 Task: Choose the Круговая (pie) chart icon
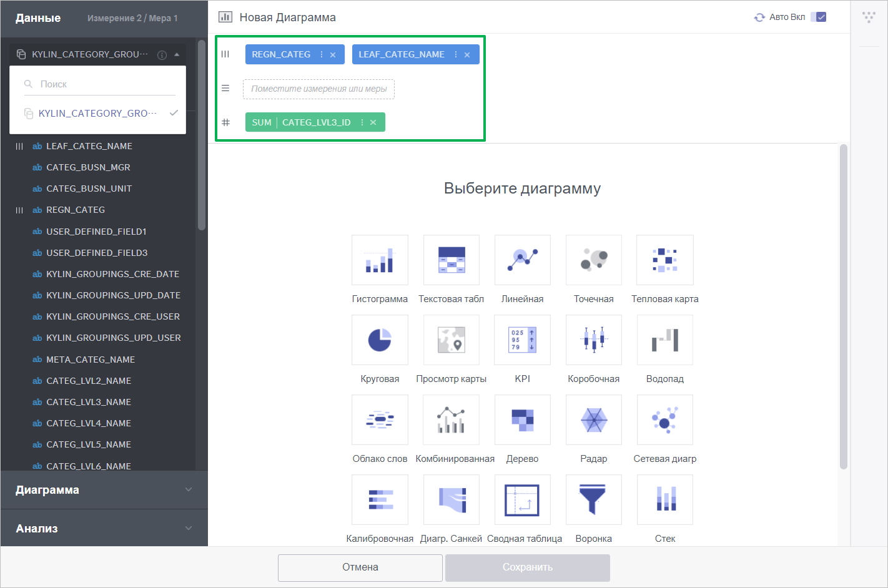[380, 340]
